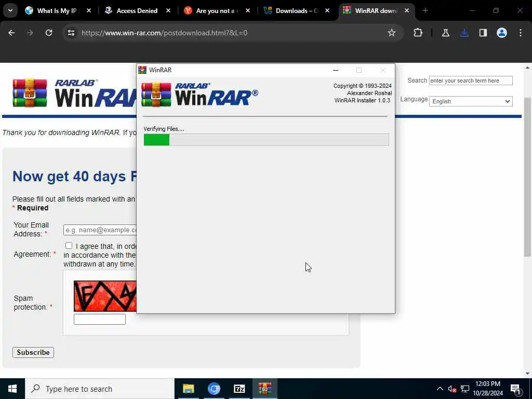The width and height of the screenshot is (532, 399).
Task: Open the Chrome profile avatar
Action: [x=502, y=33]
